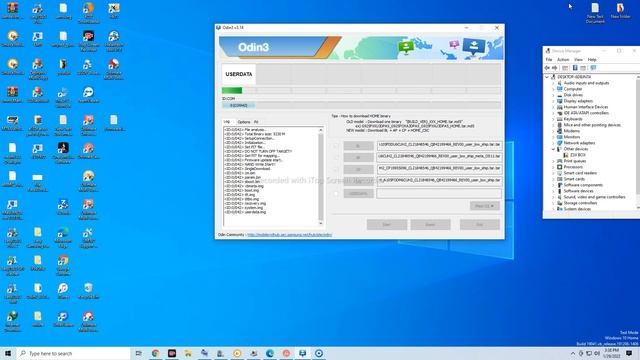The height and width of the screenshot is (360, 640).
Task: Expand the Keyboards node in Device Manager
Action: pyautogui.click(x=553, y=119)
